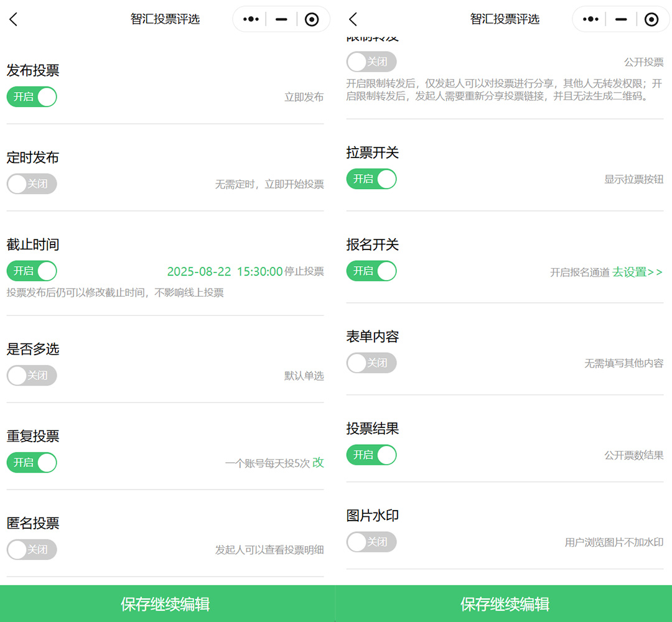672x622 pixels.
Task: Open the three-dots menu in the right panel
Action: pos(590,19)
